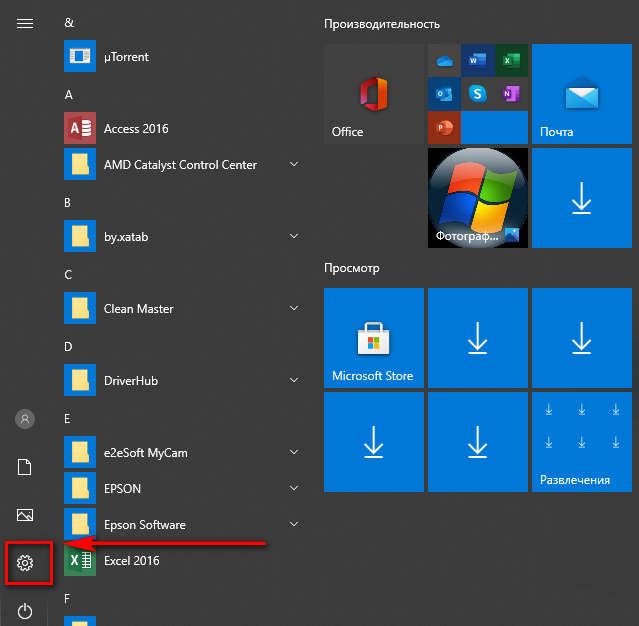
Task: Click download tile left of Развлечения
Action: point(478,442)
